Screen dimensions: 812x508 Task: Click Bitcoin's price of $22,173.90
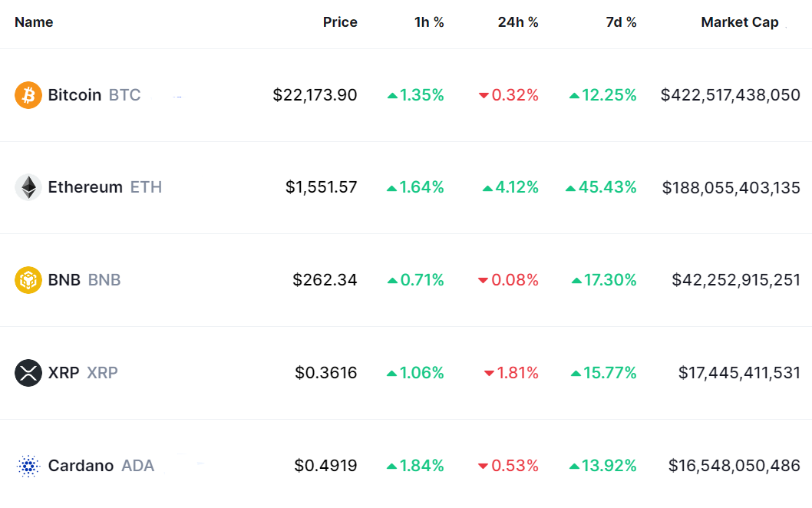point(315,95)
